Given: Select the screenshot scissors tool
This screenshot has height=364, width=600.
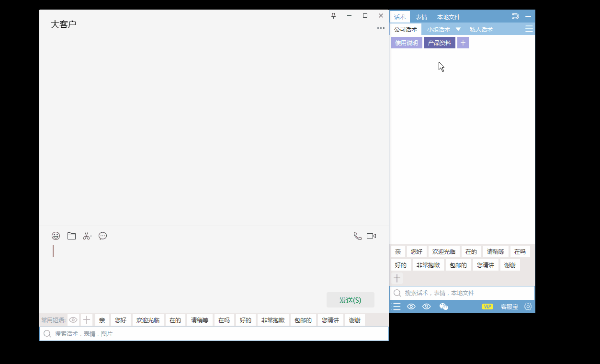Looking at the screenshot, I should pyautogui.click(x=87, y=236).
